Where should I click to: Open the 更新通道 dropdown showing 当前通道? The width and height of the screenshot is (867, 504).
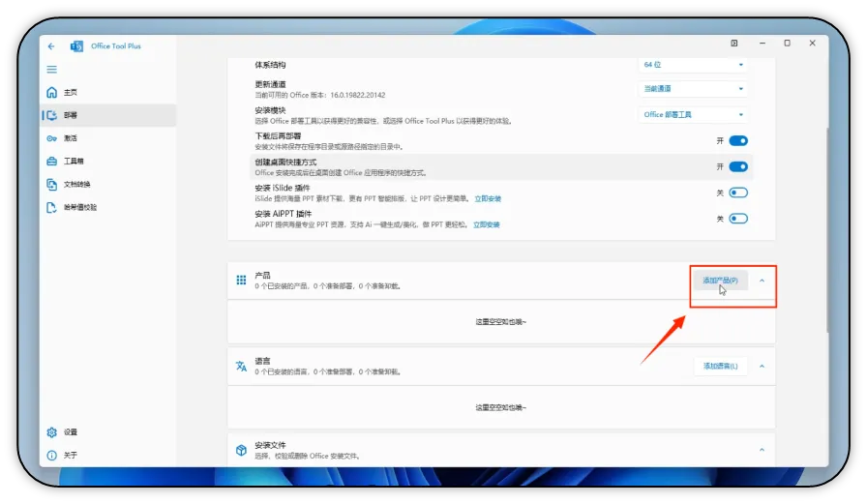(x=693, y=88)
